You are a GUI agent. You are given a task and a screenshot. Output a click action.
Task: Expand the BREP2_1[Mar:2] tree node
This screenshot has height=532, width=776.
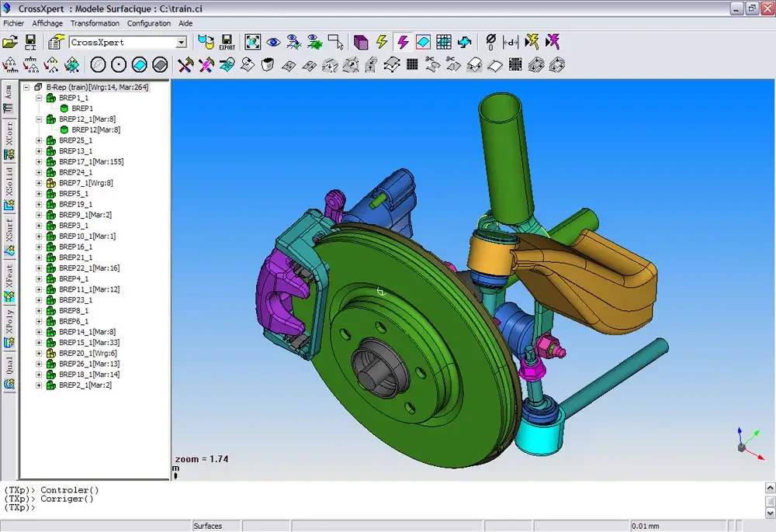pos(39,385)
